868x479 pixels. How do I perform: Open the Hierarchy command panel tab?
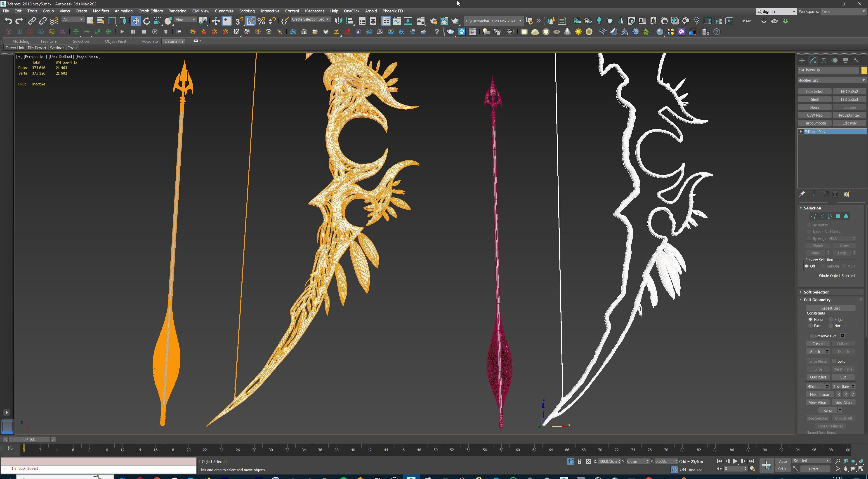click(823, 60)
